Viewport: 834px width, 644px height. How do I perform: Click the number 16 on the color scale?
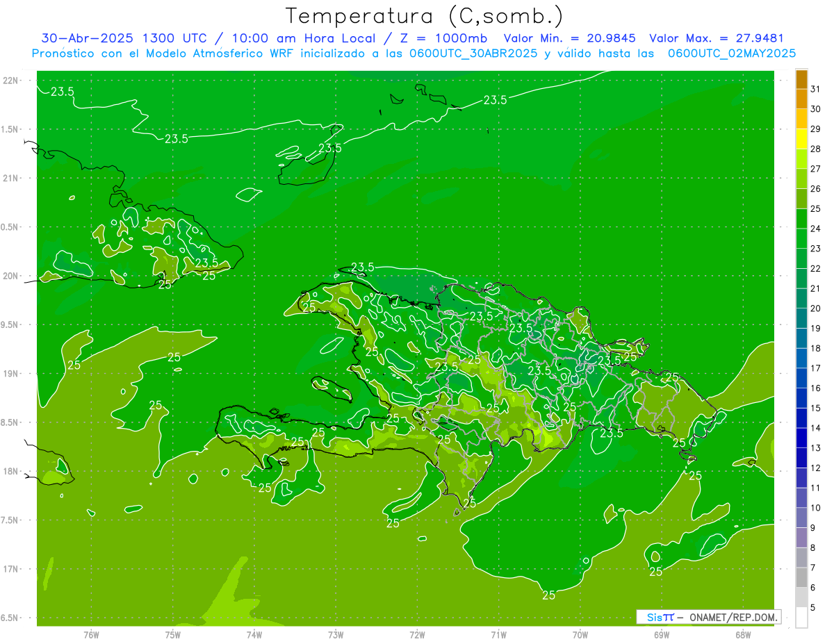[816, 388]
